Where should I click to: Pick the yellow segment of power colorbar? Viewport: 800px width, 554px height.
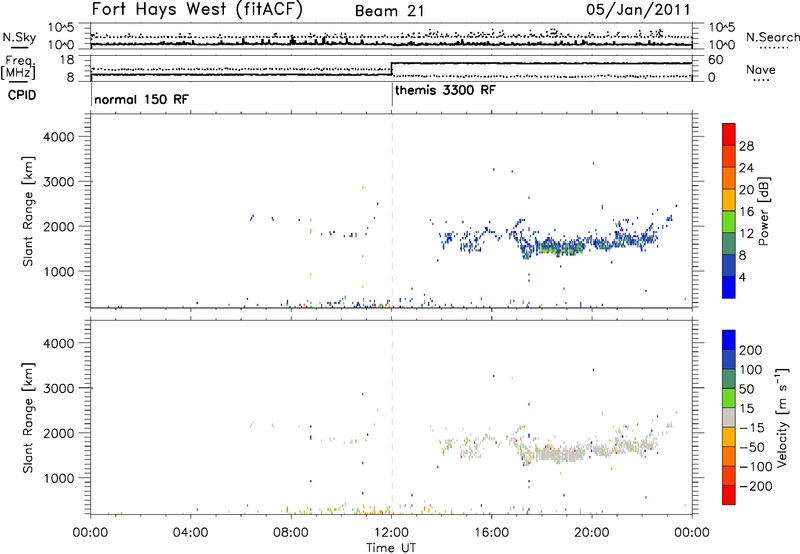coord(729,200)
